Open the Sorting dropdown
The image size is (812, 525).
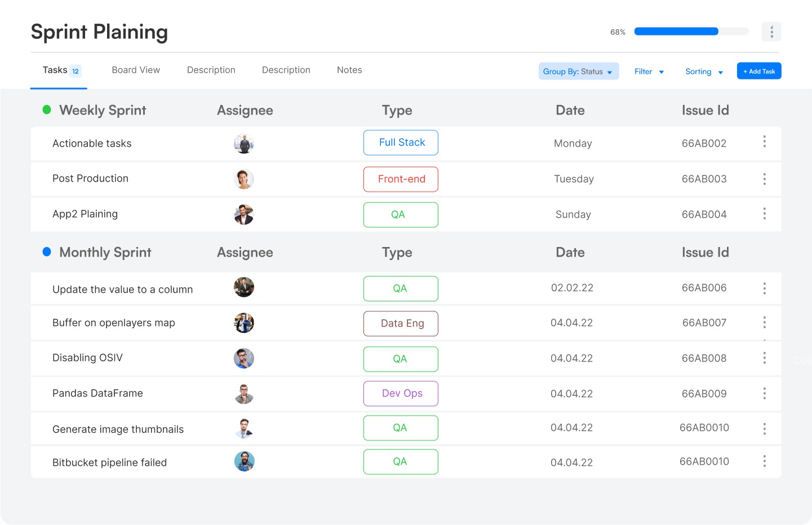coord(704,72)
